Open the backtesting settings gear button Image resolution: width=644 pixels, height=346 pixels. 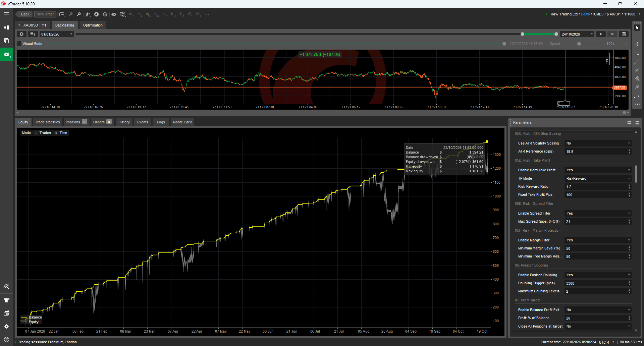coord(22,34)
